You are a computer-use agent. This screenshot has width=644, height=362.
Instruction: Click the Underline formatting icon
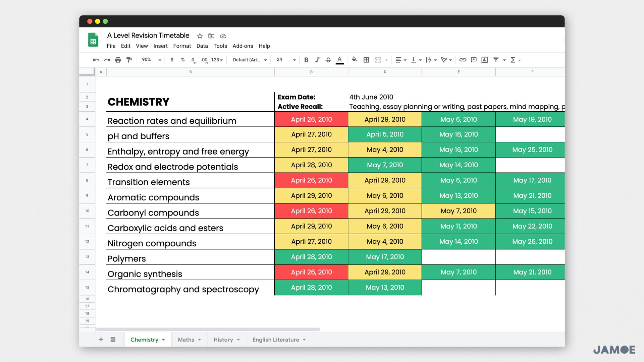point(339,60)
